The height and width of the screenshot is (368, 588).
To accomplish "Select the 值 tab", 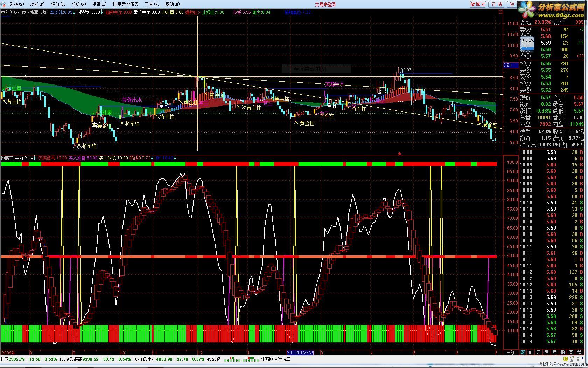I will [x=571, y=353].
